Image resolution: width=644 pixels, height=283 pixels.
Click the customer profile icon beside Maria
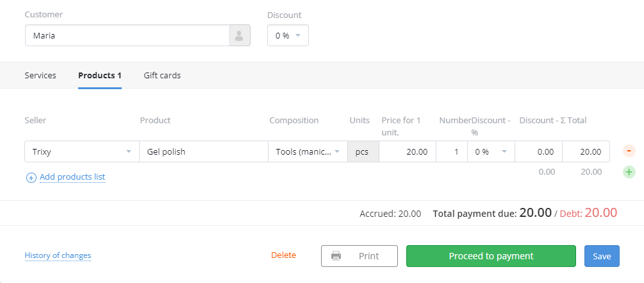[x=240, y=35]
